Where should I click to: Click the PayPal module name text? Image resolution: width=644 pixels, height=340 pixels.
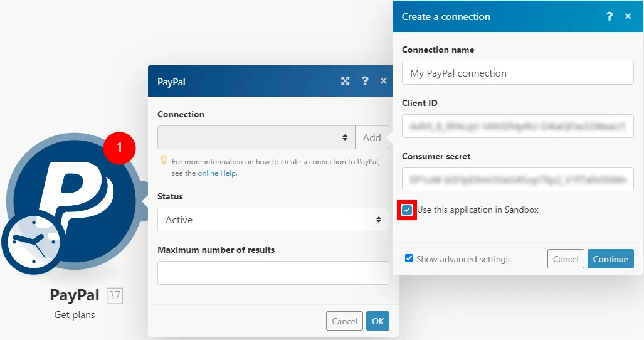tap(75, 295)
